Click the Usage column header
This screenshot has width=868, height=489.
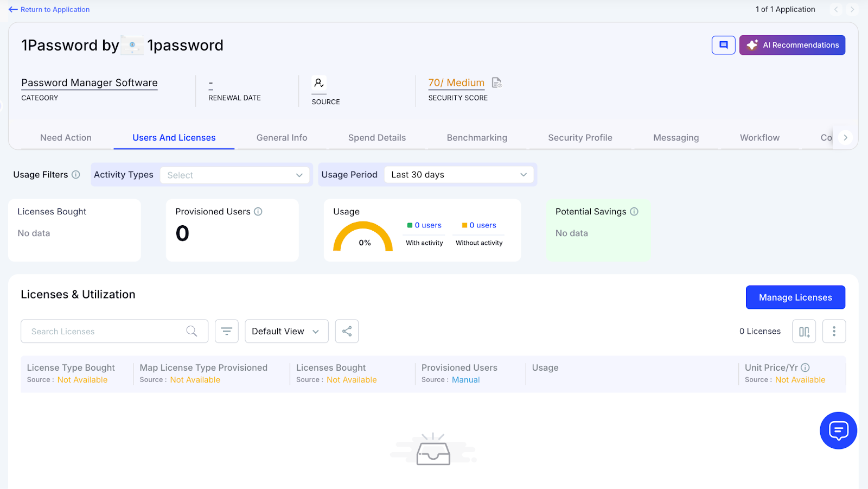545,367
